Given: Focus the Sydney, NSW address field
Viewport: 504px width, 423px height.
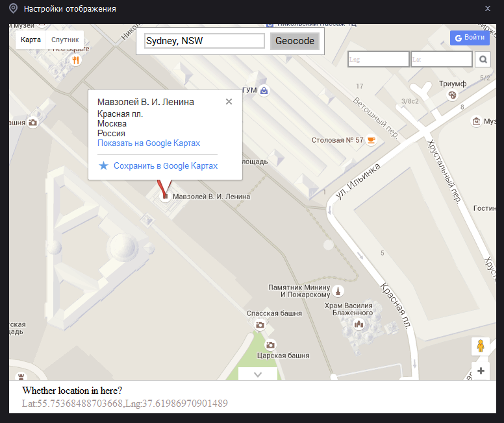Looking at the screenshot, I should coord(205,41).
